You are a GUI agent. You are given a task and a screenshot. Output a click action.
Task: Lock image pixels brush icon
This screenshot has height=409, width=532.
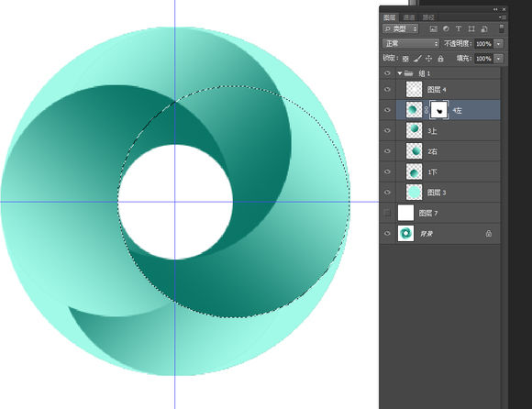417,59
